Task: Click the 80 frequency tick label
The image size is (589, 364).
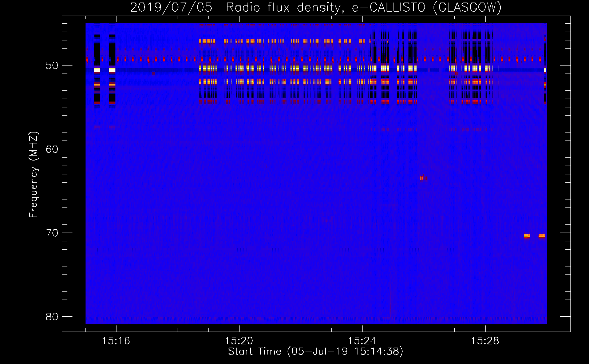Action: (52, 317)
